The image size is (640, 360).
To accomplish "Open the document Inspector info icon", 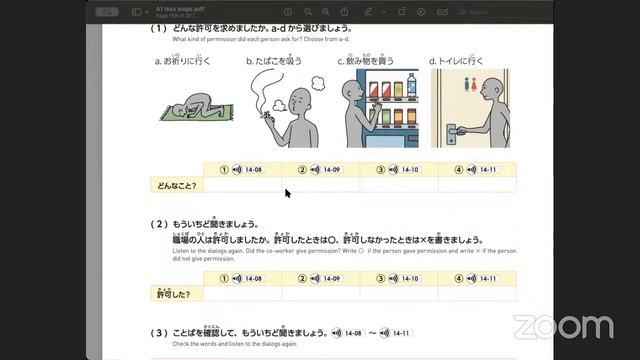I will click(288, 12).
